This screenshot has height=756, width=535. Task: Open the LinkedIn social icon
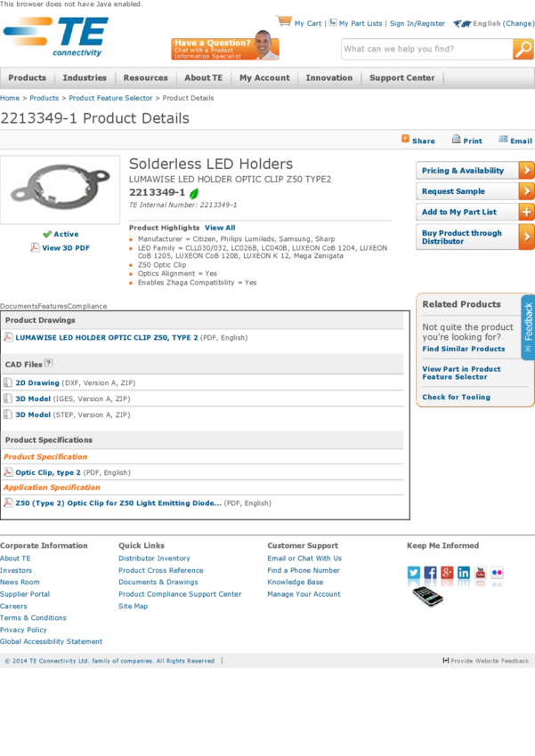(464, 572)
